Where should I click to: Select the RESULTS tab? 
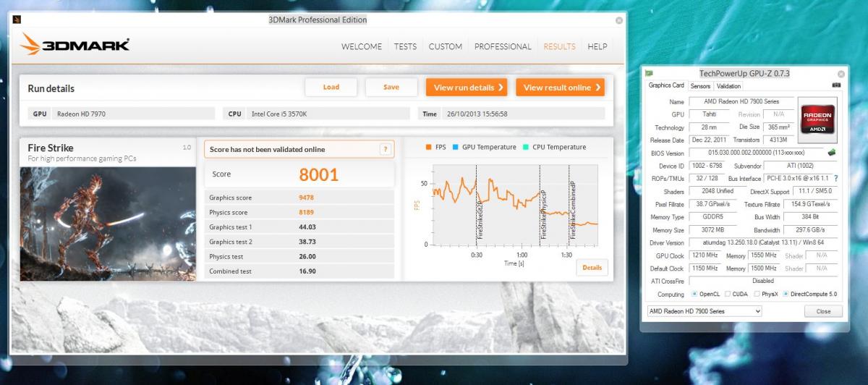pyautogui.click(x=560, y=46)
